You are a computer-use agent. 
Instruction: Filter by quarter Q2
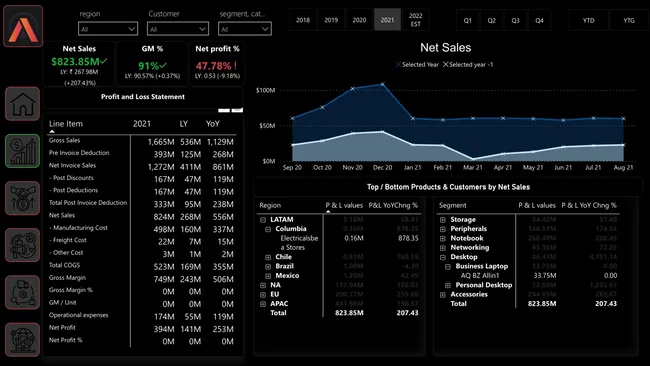(492, 20)
